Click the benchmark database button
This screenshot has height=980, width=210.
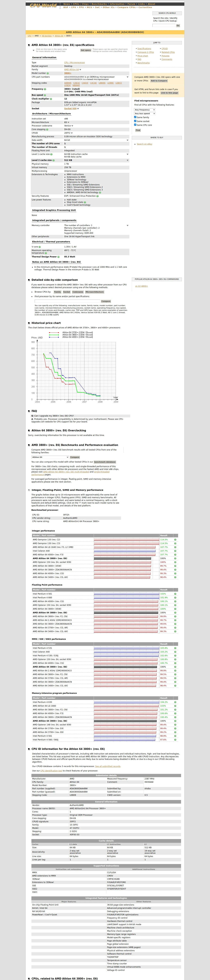click(x=105, y=462)
